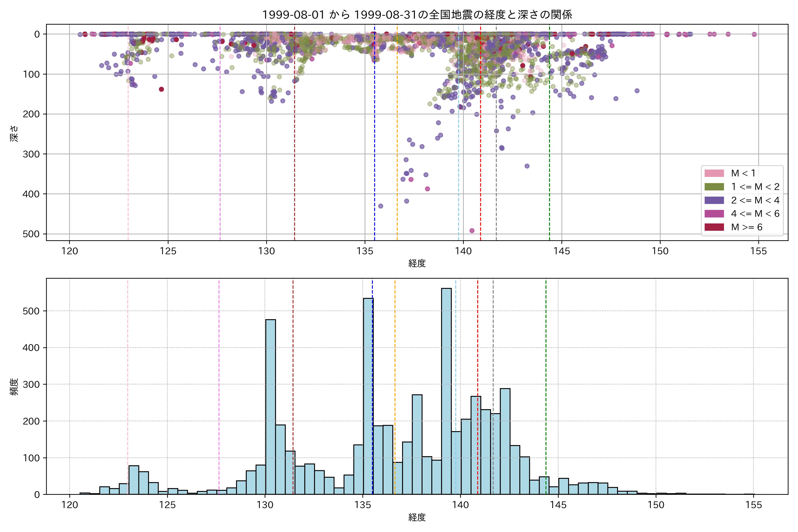Click the chart title with 1999-08-01 date range

pyautogui.click(x=417, y=15)
